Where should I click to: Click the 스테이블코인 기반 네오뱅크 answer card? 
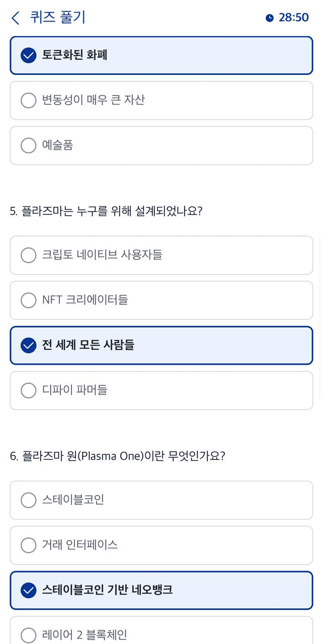(x=161, y=590)
